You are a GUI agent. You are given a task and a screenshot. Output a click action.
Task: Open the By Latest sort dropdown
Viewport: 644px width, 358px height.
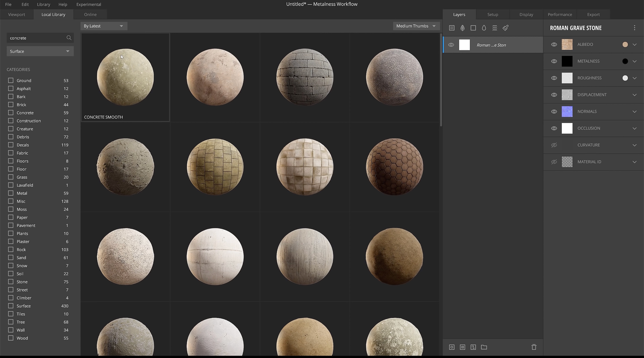tap(104, 26)
